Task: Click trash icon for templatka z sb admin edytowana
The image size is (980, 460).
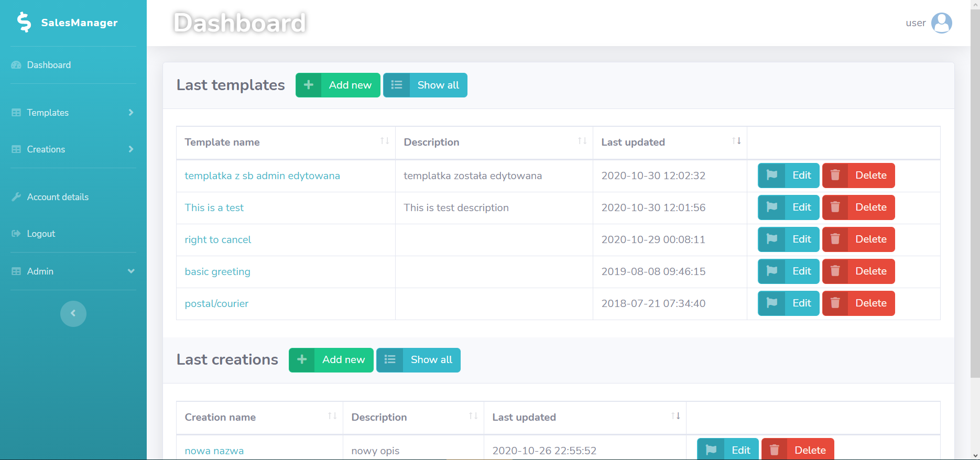Action: (x=835, y=176)
